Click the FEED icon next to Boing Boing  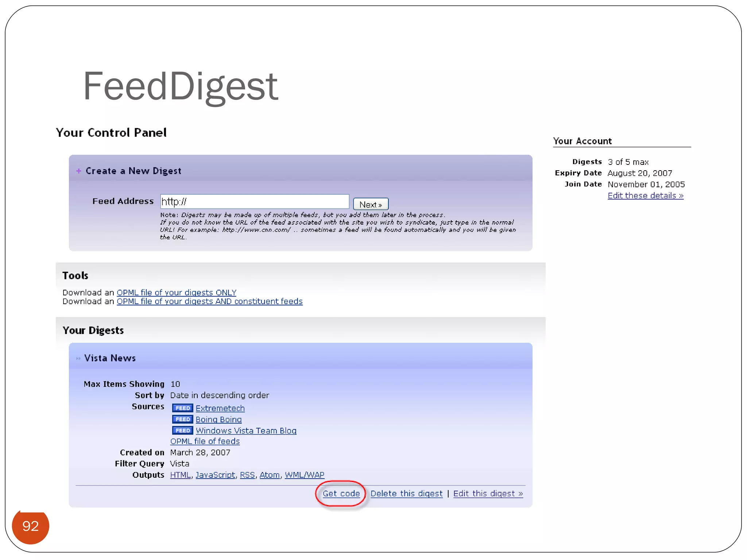coord(182,419)
